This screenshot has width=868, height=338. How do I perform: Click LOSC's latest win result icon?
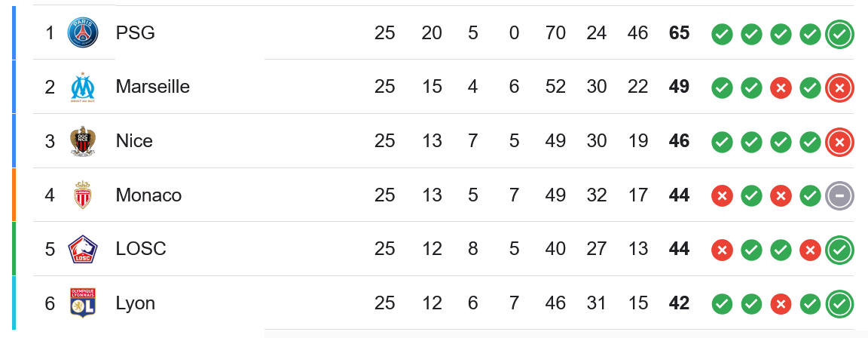[839, 250]
